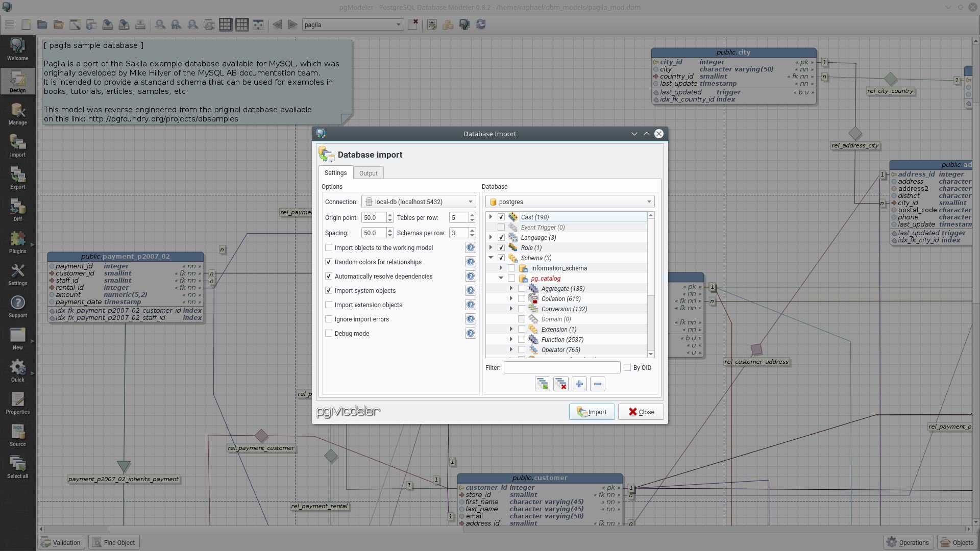Click the New object sidebar icon
980x551 pixels.
point(17,339)
